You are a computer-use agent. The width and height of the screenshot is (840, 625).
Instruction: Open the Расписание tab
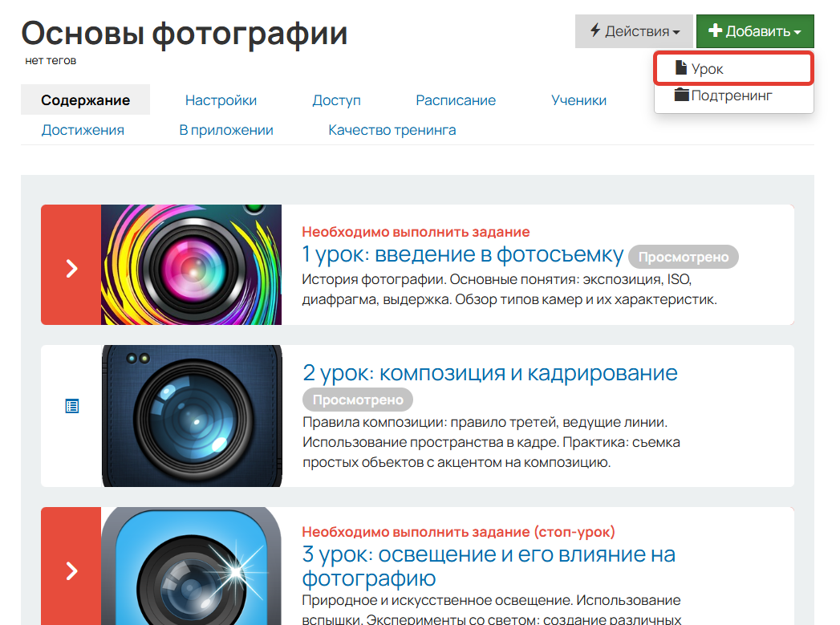(x=456, y=100)
